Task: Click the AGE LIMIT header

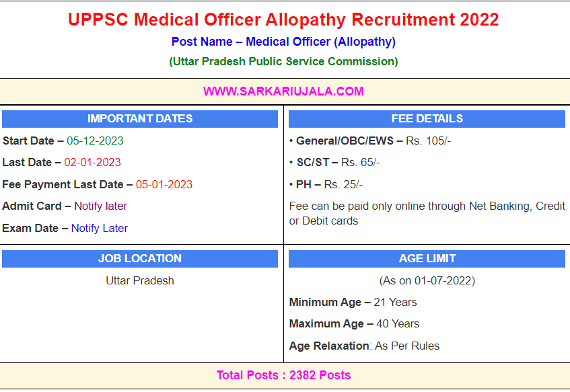Action: pyautogui.click(x=427, y=258)
